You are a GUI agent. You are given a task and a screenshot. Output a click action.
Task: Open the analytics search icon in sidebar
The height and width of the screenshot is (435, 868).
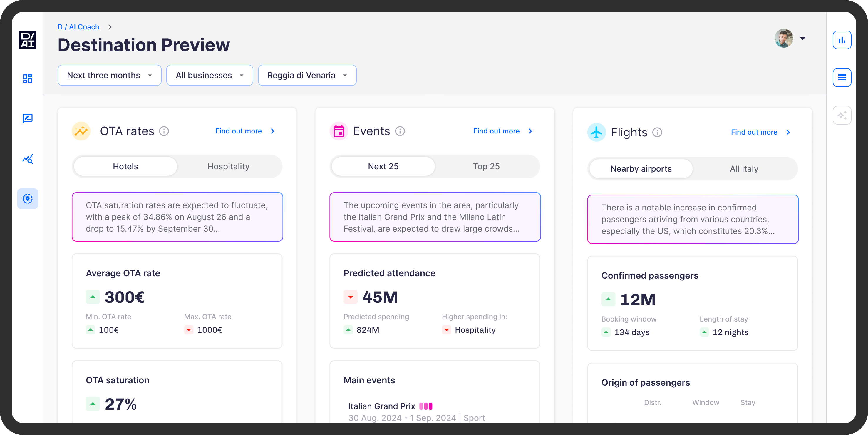pyautogui.click(x=28, y=159)
